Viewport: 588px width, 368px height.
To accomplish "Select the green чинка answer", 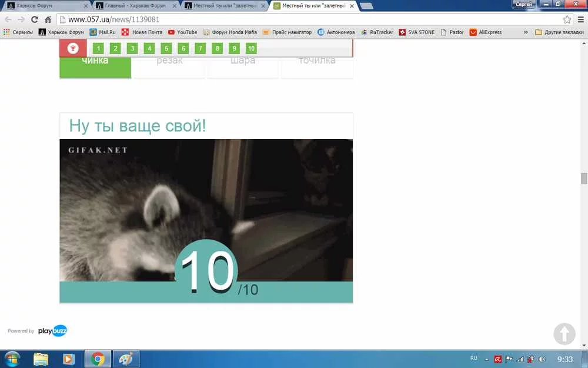I will (95, 68).
